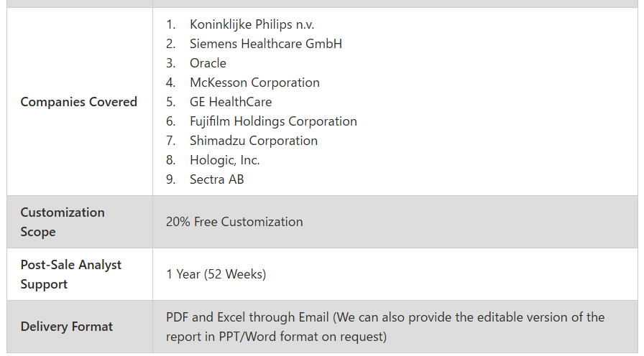This screenshot has width=644, height=356.
Task: Select McKesson Corporation in the list
Action: (254, 83)
